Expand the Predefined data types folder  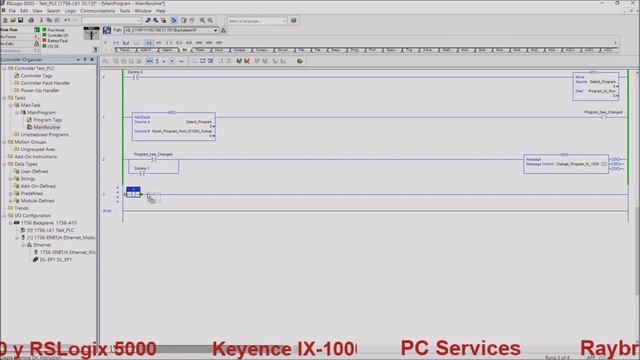point(11,193)
